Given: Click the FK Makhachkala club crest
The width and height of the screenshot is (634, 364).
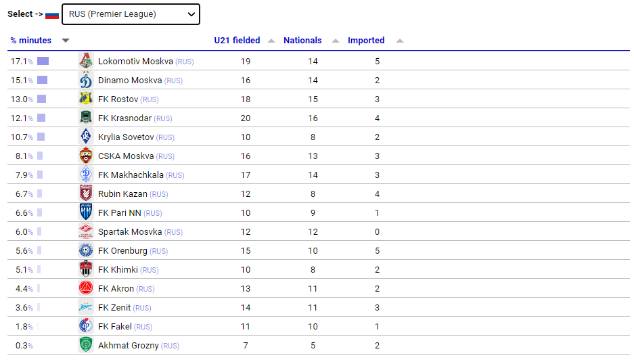Looking at the screenshot, I should click(x=86, y=175).
